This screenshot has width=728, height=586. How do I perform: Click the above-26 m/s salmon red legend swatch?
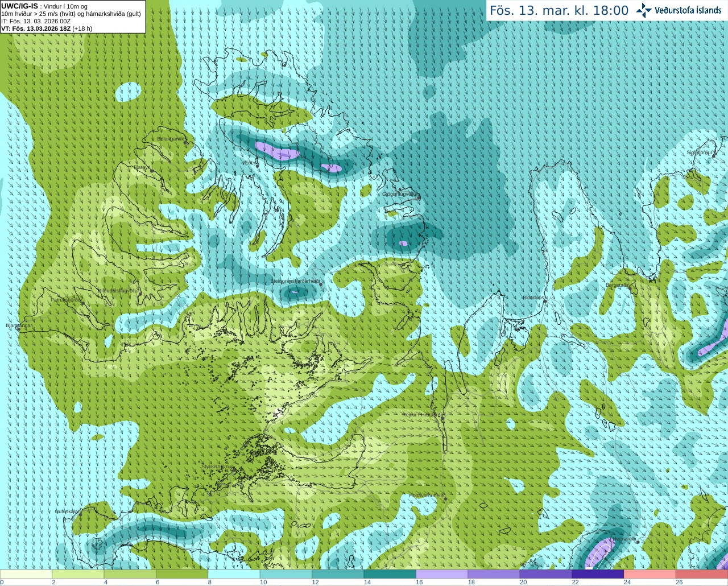tap(702, 574)
